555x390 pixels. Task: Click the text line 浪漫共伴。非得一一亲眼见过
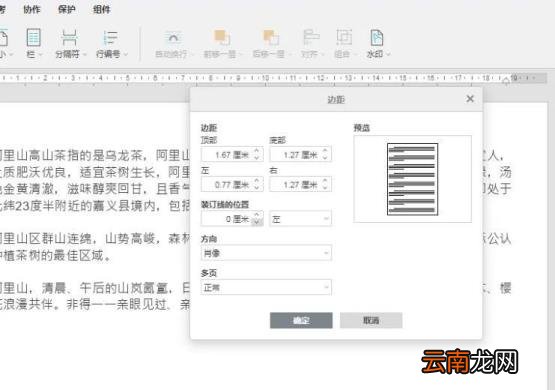click(95, 305)
